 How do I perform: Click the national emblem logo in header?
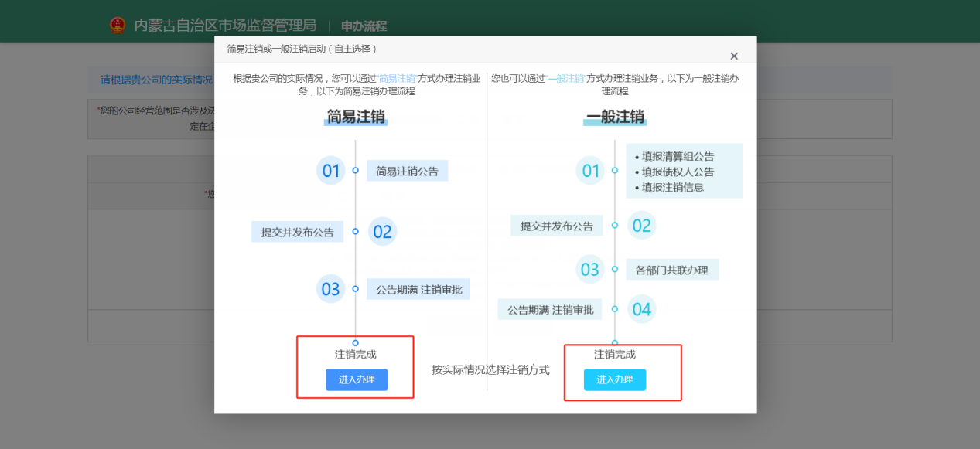pyautogui.click(x=117, y=26)
